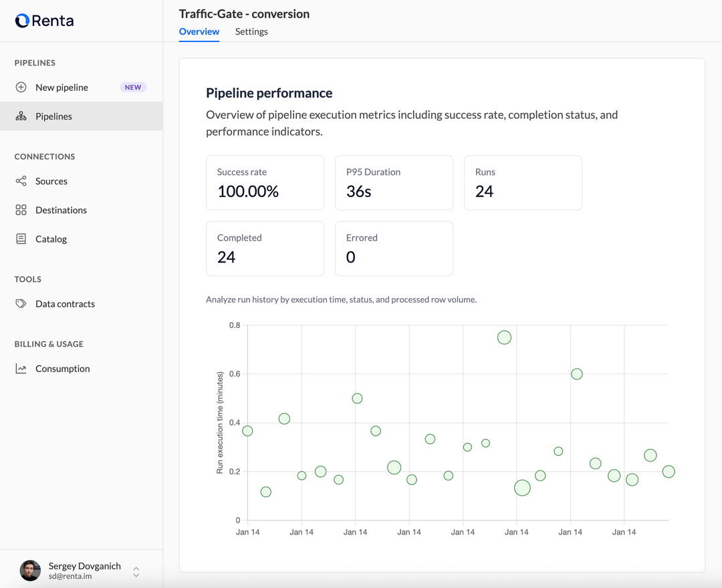Expand the user account chevron
722x588 pixels.
click(x=136, y=571)
